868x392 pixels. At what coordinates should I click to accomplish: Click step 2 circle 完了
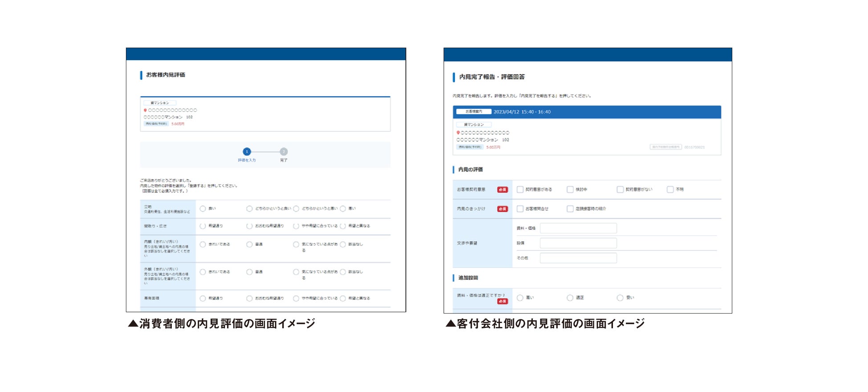[284, 151]
